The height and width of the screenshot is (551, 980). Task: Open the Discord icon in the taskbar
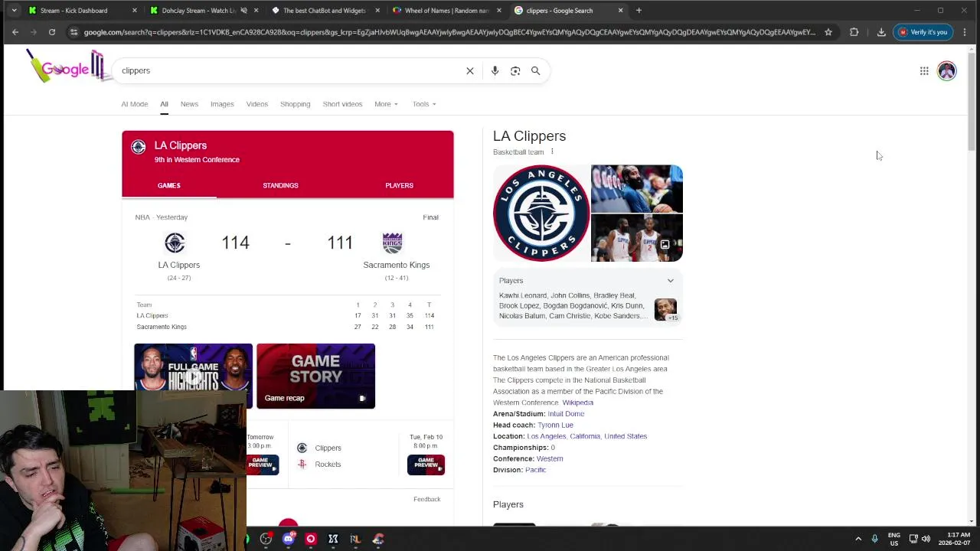point(288,539)
